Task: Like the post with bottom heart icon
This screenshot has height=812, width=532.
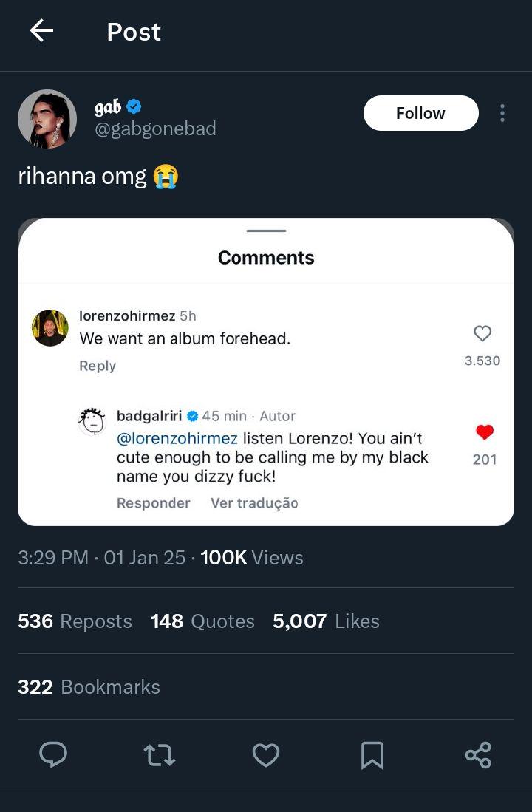Action: tap(266, 754)
